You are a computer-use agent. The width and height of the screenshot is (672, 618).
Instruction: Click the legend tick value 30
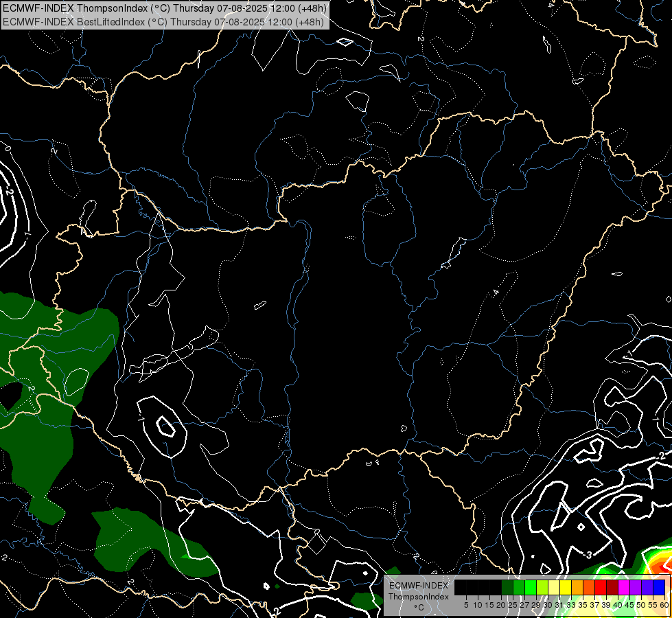click(x=548, y=605)
